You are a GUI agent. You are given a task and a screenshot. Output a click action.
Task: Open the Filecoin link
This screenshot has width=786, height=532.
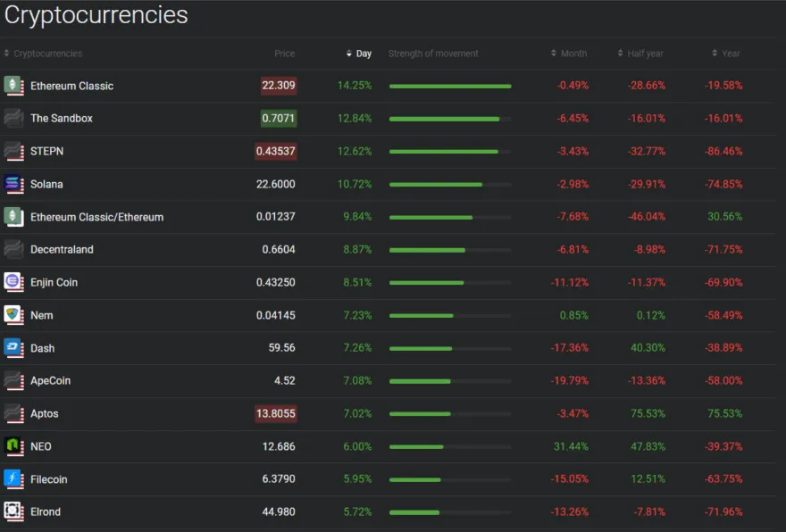(x=48, y=479)
